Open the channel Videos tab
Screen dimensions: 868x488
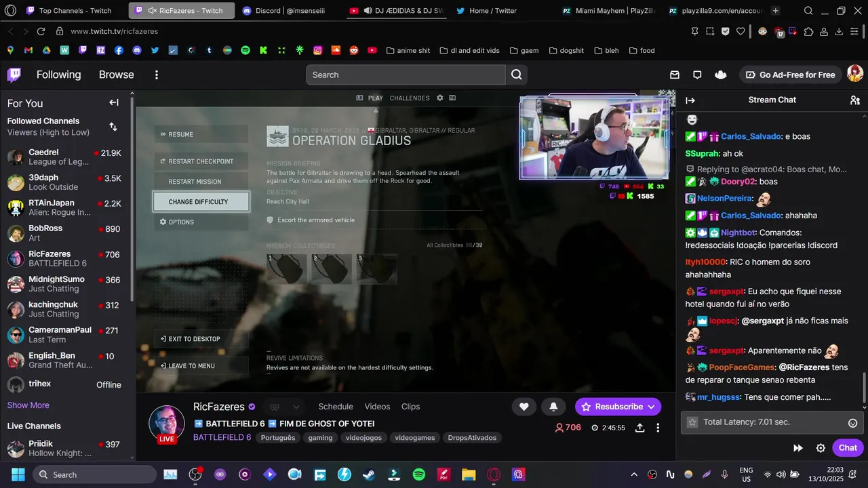[377, 407]
